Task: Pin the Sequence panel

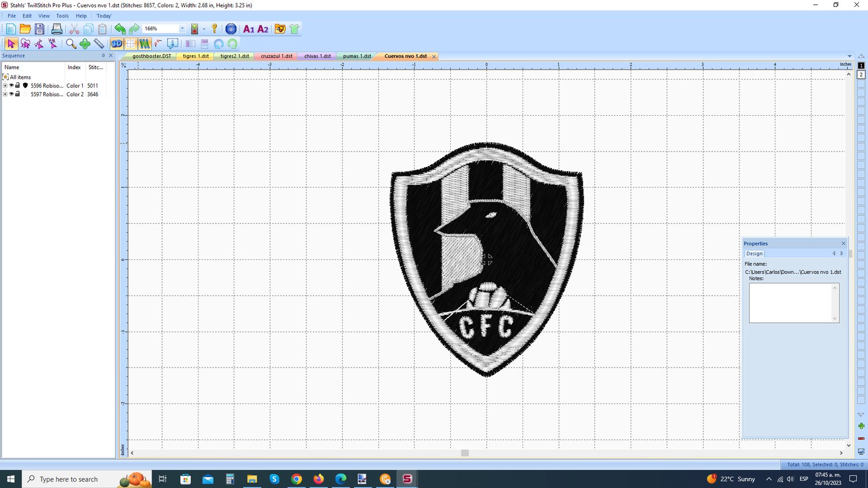Action: point(103,56)
